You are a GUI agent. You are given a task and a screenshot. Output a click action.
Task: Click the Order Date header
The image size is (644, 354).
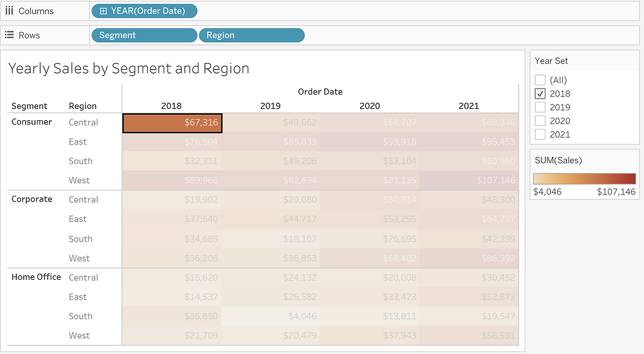(x=321, y=91)
